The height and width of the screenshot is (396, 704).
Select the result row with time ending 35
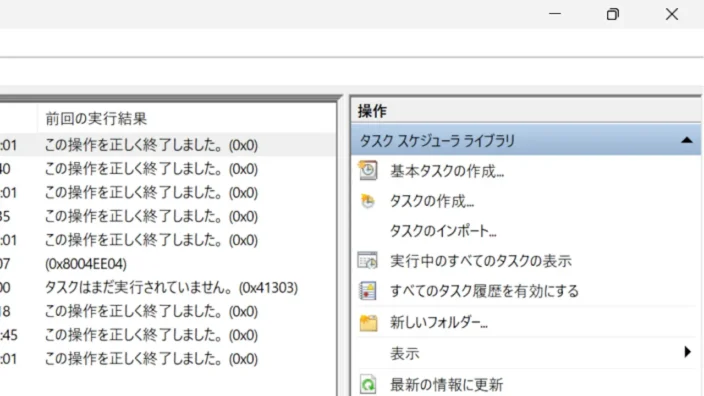click(x=168, y=216)
